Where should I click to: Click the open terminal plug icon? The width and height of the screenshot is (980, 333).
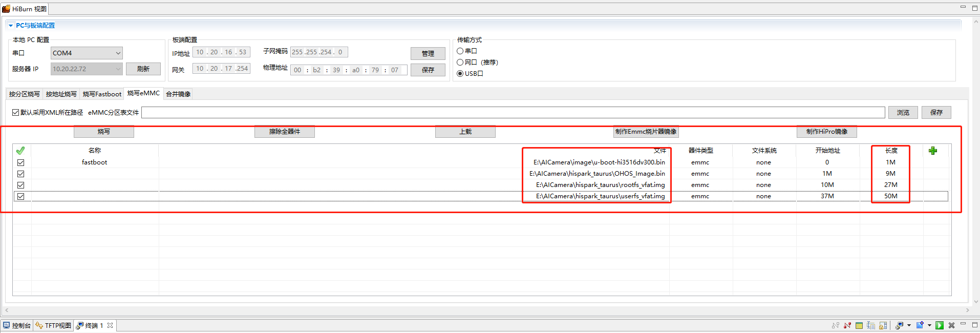pos(899,325)
